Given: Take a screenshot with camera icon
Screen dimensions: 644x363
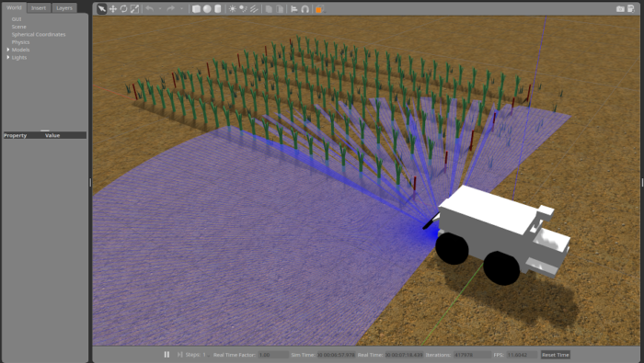Looking at the screenshot, I should click(x=620, y=8).
